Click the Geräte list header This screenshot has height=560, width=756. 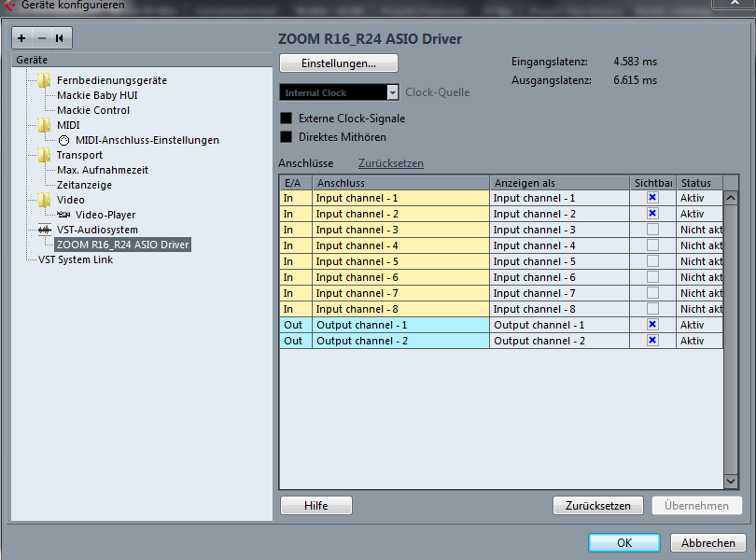point(142,60)
